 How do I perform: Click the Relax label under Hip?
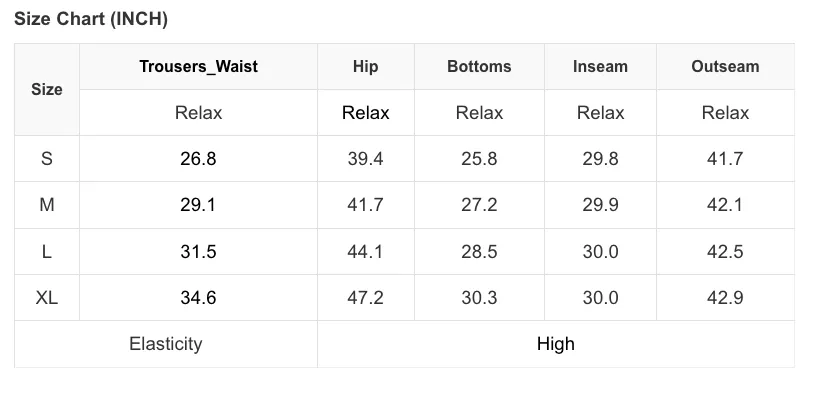(x=366, y=113)
